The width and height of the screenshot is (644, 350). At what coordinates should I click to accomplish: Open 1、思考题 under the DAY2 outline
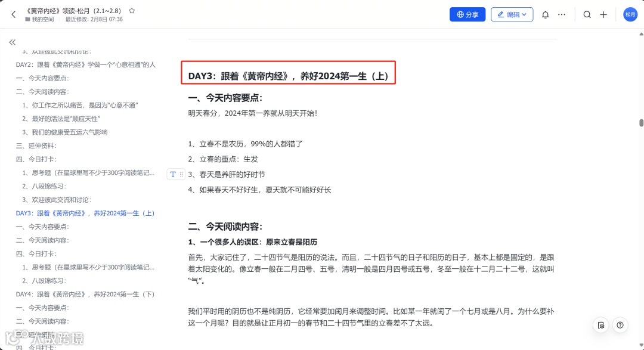88,173
